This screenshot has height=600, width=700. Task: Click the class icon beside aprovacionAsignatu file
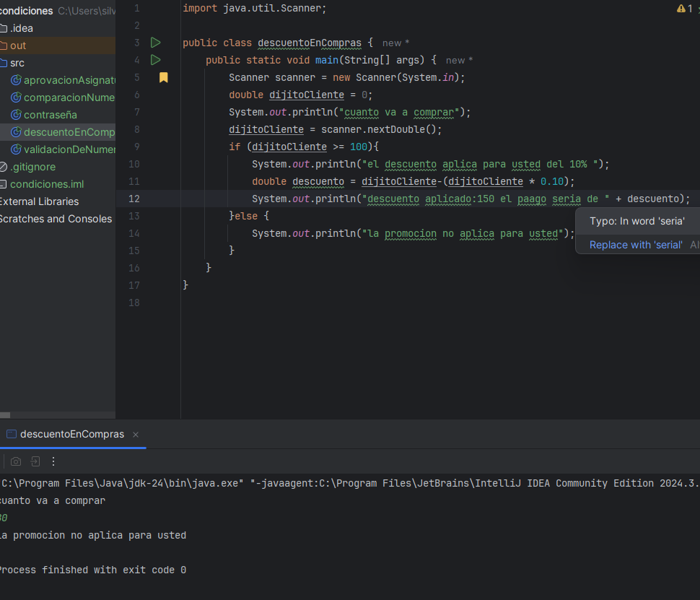[16, 80]
